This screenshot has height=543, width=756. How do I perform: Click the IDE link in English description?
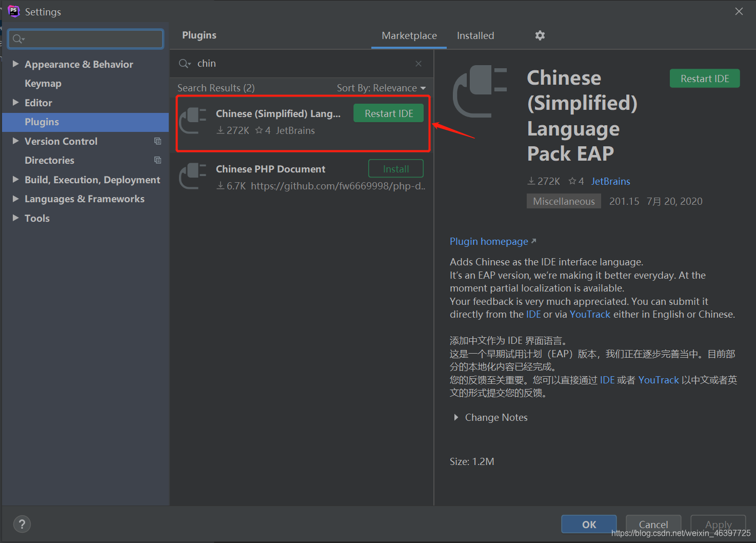point(533,314)
